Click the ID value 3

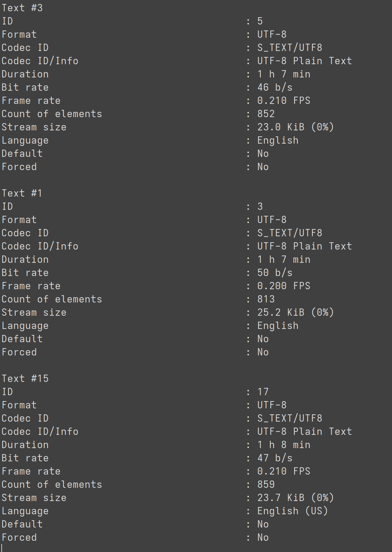[x=260, y=207]
